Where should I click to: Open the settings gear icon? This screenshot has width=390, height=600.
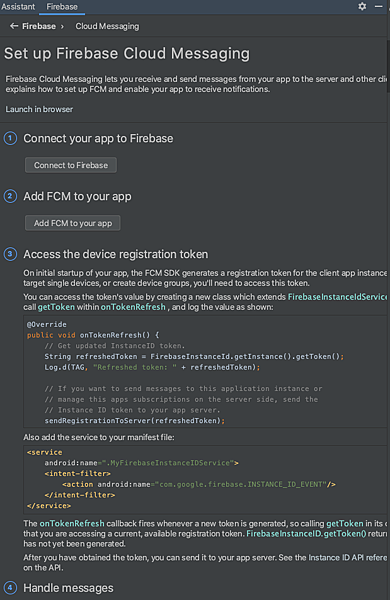pos(362,7)
